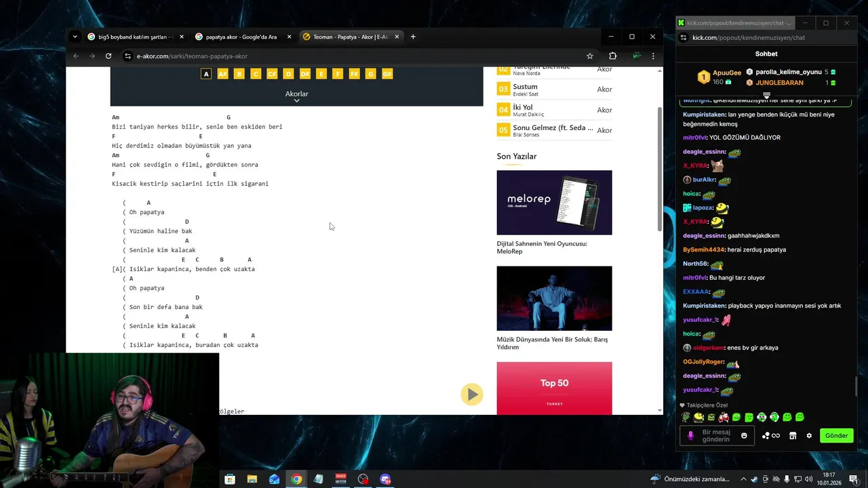The height and width of the screenshot is (488, 868).
Task: Expand the Akorlar chords section
Action: click(x=296, y=96)
